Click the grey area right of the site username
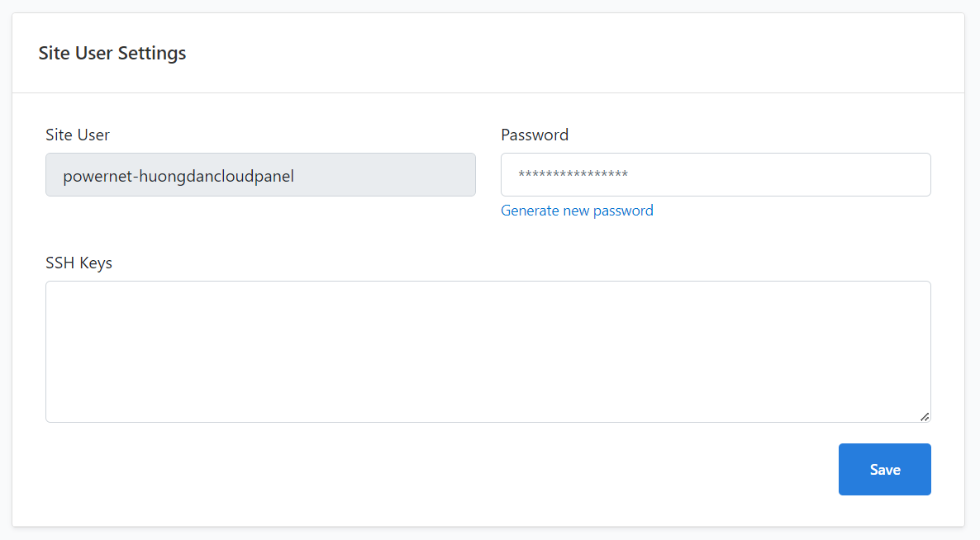Viewport: 980px width, 540px height. click(384, 175)
